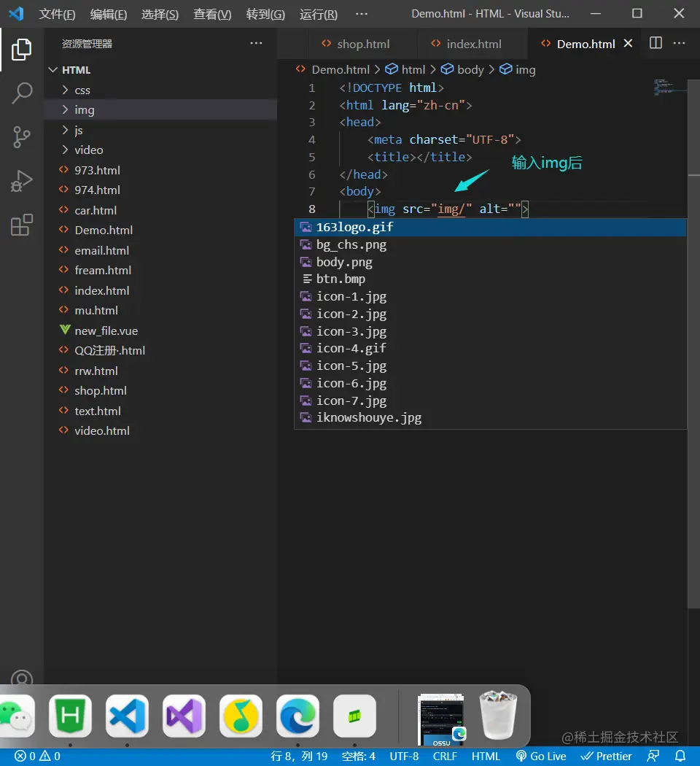Open the 文件(F) menu

[x=57, y=14]
